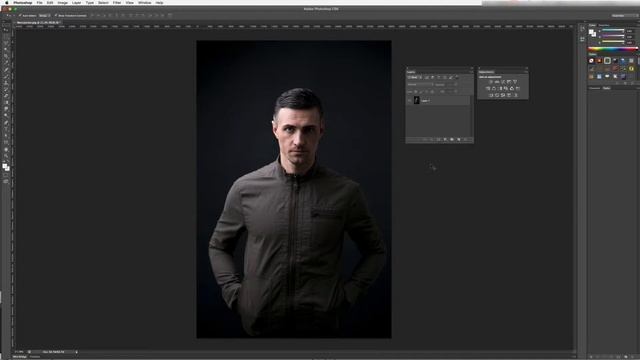Add a Black & White adjustment
The image size is (640, 360).
point(500,89)
